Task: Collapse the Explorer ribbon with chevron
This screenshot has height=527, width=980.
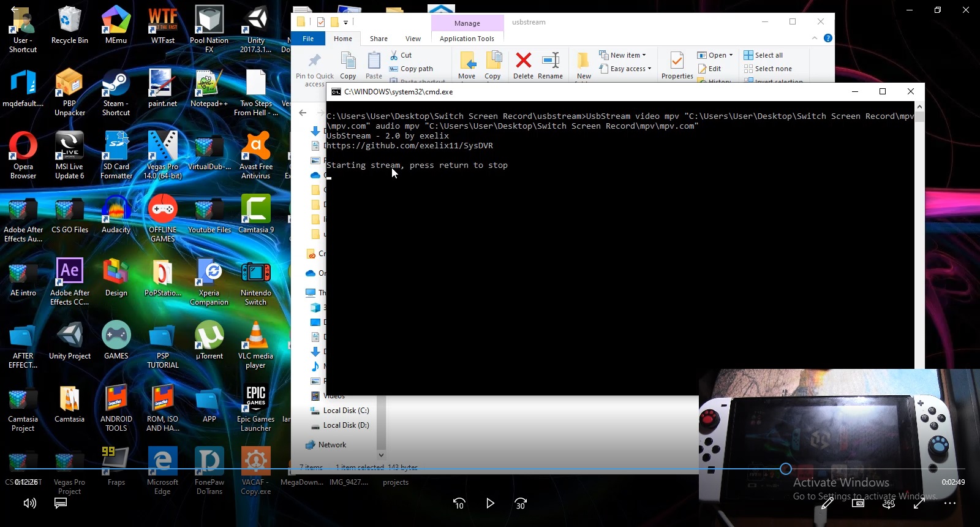Action: 815,38
